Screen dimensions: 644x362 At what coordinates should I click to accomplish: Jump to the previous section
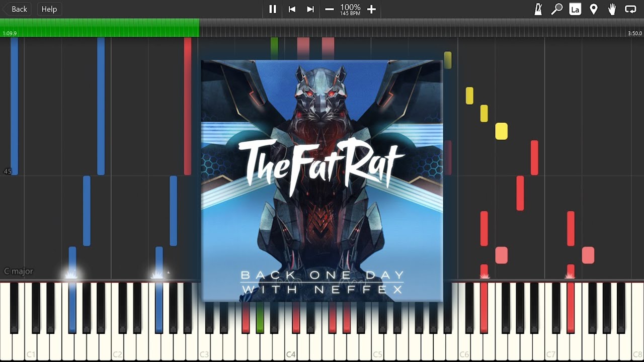[292, 9]
